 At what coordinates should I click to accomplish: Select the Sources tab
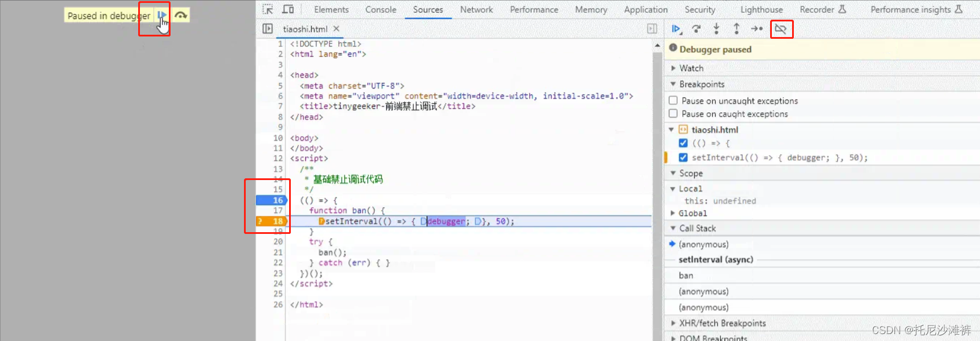428,9
